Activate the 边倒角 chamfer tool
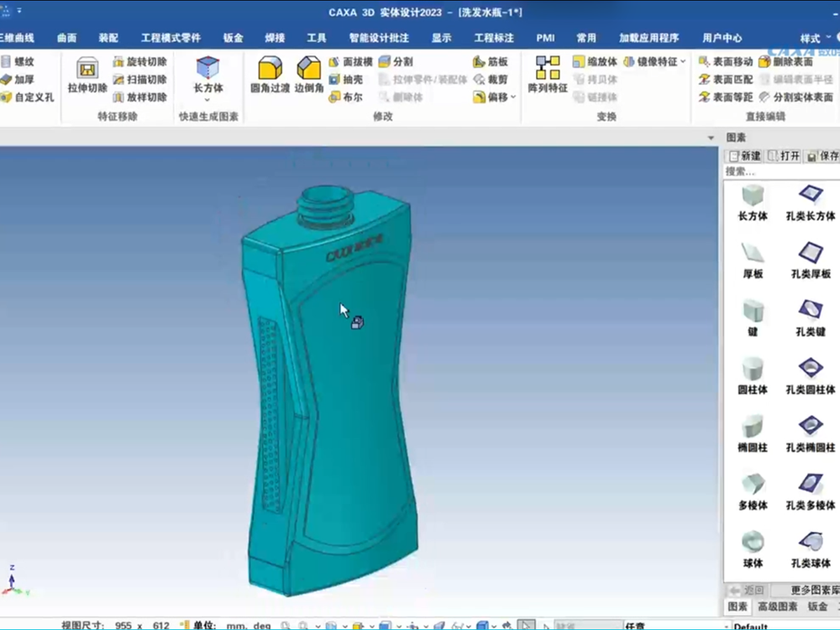 tap(309, 75)
